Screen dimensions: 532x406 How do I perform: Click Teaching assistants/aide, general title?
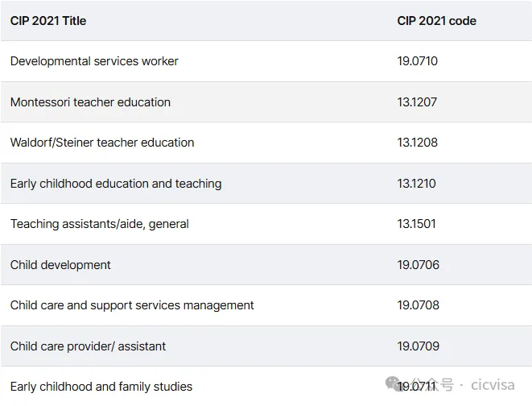[x=100, y=224]
